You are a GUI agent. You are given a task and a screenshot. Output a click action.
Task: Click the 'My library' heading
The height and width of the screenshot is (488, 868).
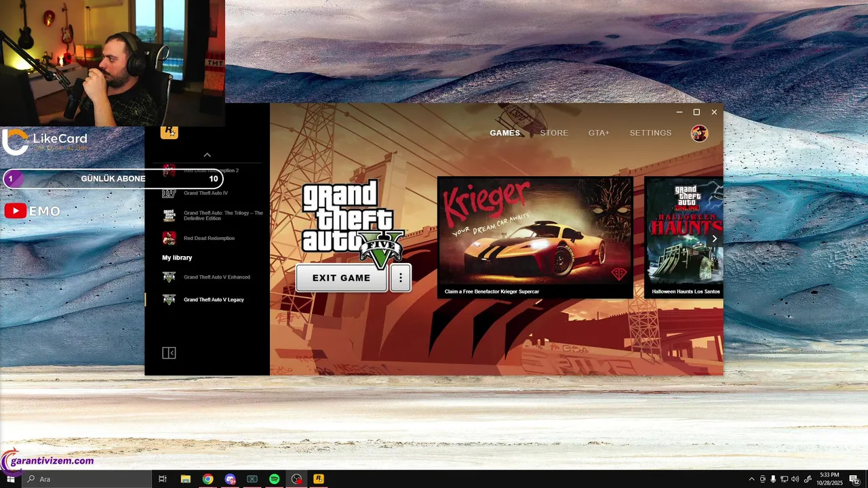tap(177, 258)
